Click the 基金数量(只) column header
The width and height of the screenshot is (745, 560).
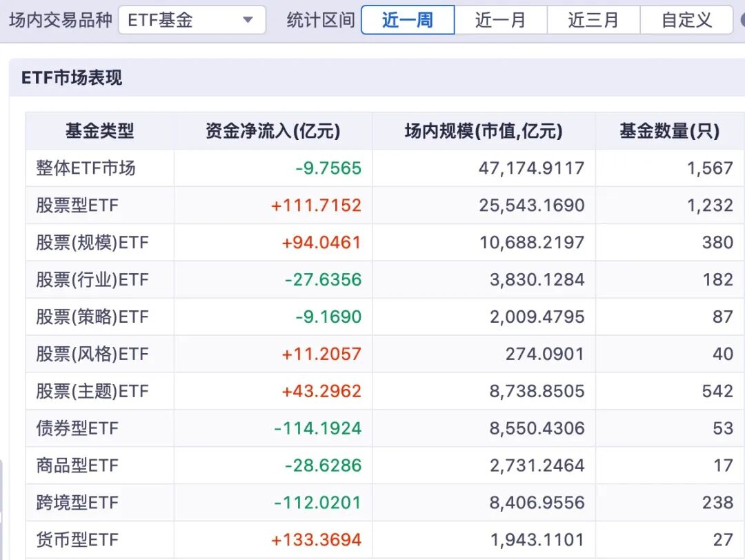(x=669, y=130)
